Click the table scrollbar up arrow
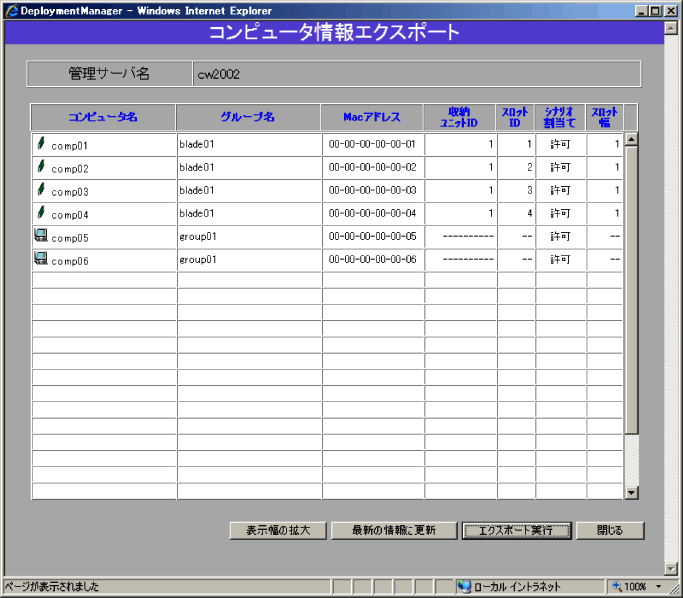 point(631,139)
